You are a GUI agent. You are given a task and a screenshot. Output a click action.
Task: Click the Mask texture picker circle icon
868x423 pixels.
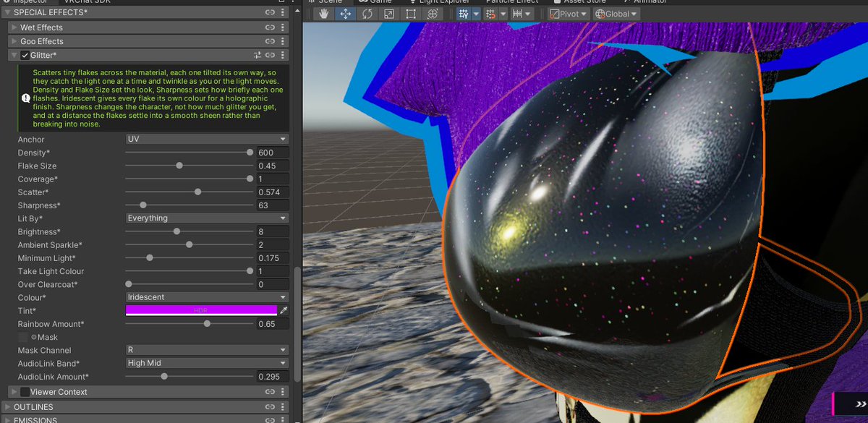[34, 337]
